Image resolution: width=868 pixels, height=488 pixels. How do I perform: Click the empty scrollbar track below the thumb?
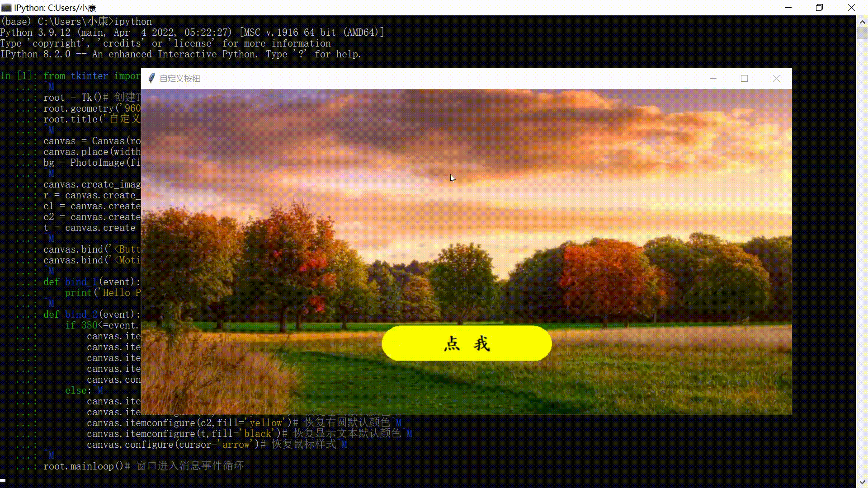pyautogui.click(x=862, y=253)
